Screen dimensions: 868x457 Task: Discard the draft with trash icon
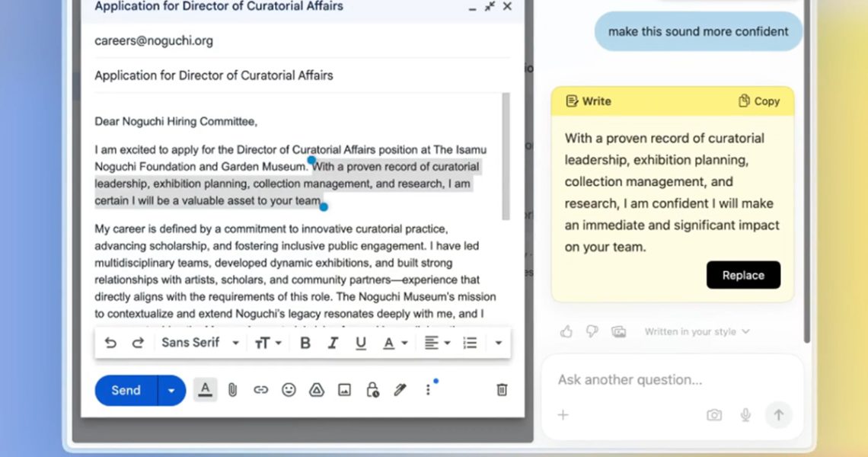(x=502, y=390)
